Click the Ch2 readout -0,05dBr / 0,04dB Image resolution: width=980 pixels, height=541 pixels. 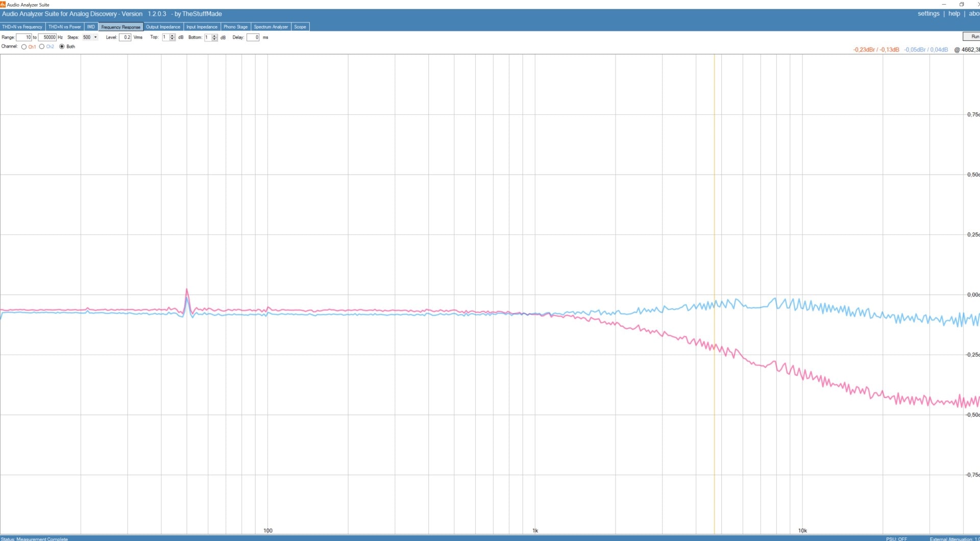(926, 50)
